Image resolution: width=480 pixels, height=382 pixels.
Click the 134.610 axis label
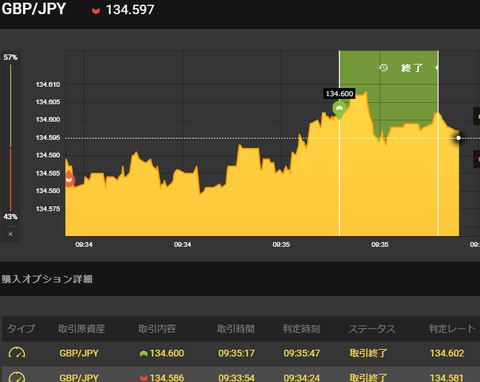click(x=48, y=85)
